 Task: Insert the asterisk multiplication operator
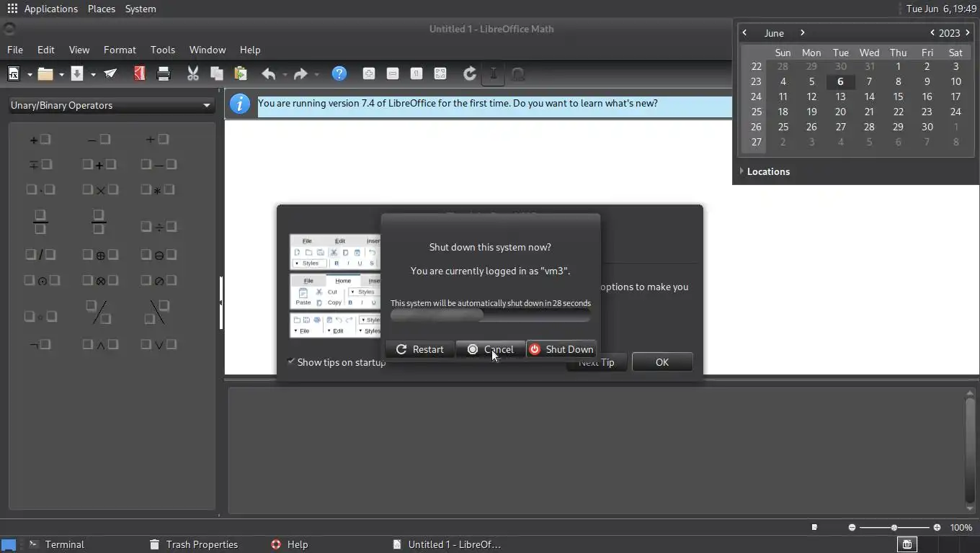tap(159, 189)
